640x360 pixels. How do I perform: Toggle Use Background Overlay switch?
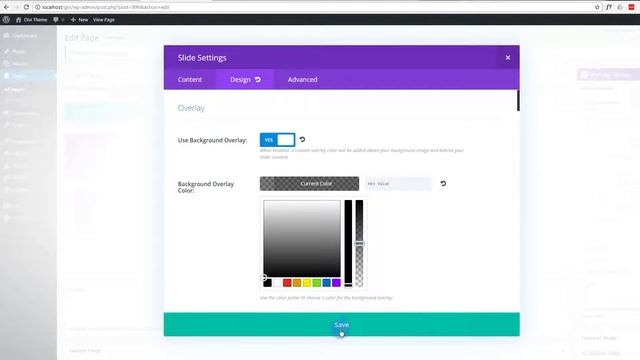(x=277, y=140)
